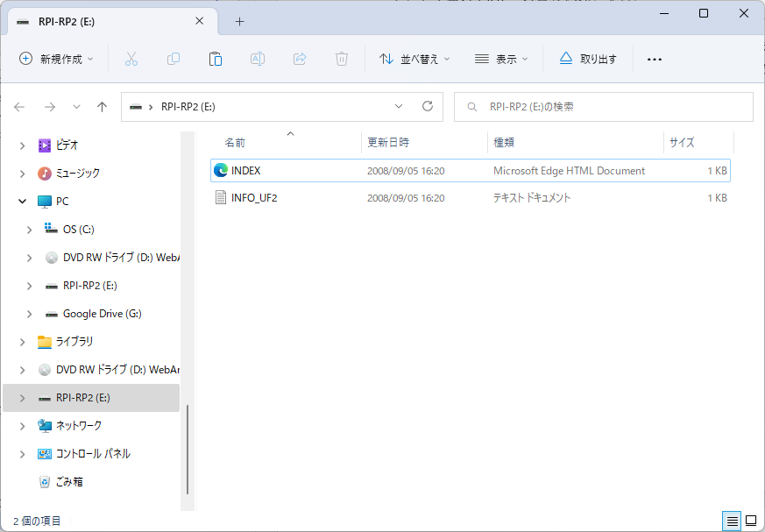
Task: Open the 並べ替え sort menu
Action: click(414, 59)
